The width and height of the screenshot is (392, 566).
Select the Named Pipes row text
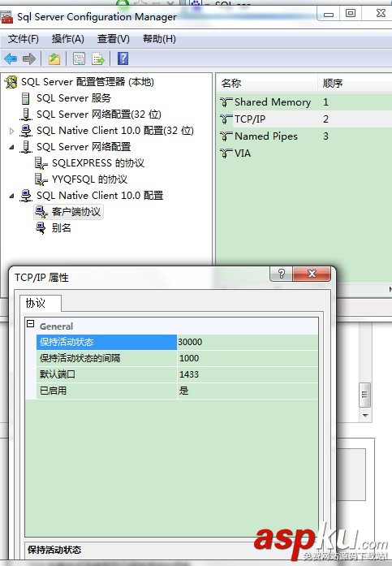[x=266, y=136]
